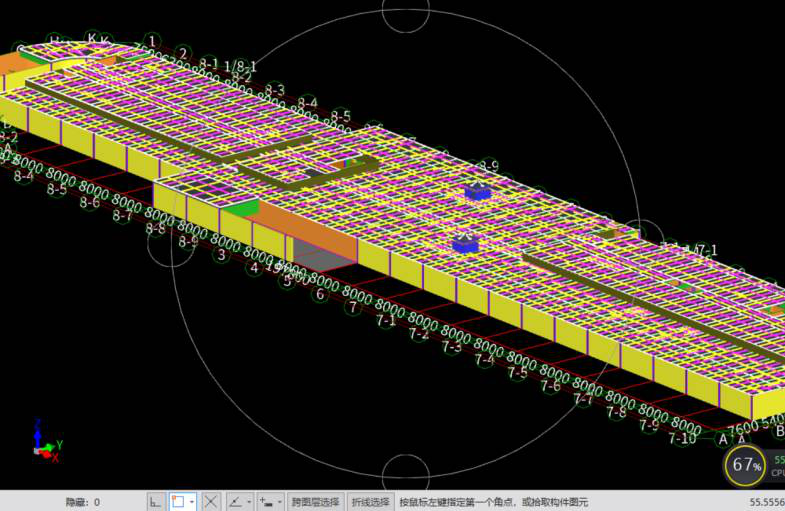785x511 pixels.
Task: Click the XYZ coordinate axis gizmo
Action: [44, 441]
